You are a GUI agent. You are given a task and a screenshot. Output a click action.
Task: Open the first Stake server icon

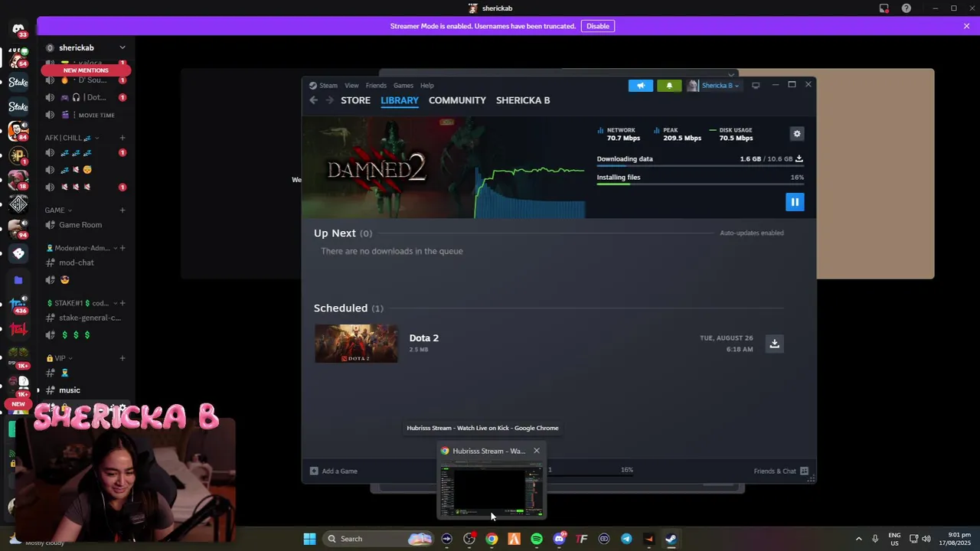point(18,82)
